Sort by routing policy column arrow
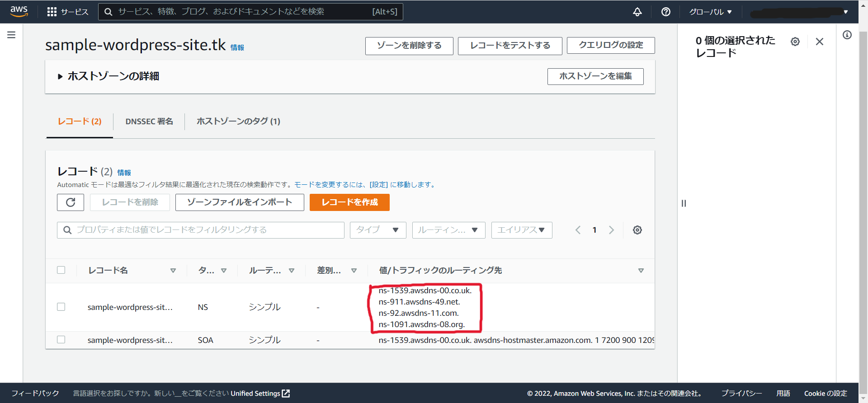The image size is (868, 403). point(292,271)
